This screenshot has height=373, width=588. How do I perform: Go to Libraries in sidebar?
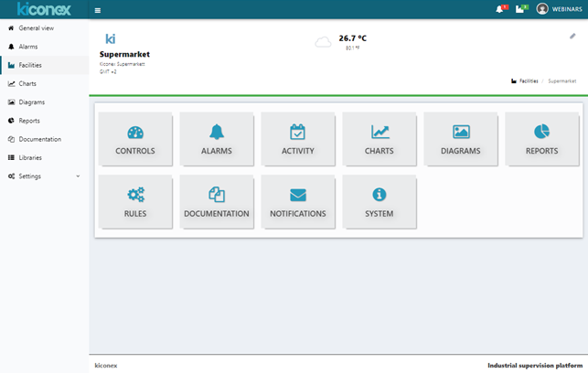(29, 157)
